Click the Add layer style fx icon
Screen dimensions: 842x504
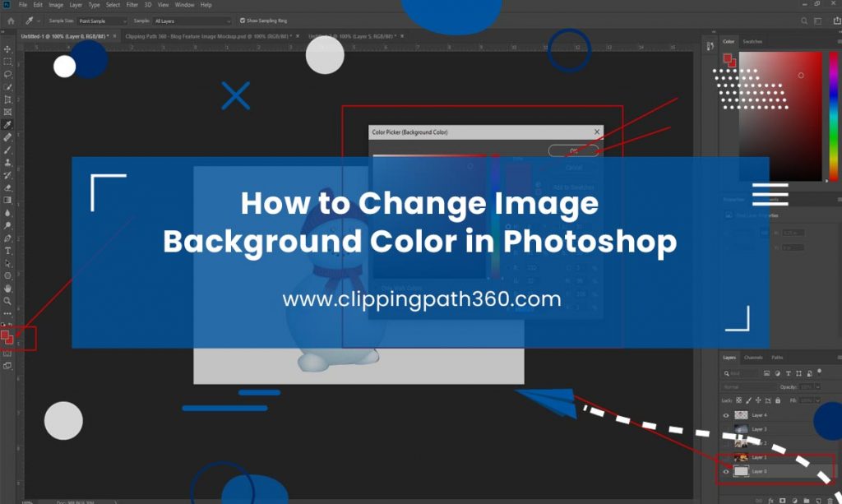(x=771, y=500)
